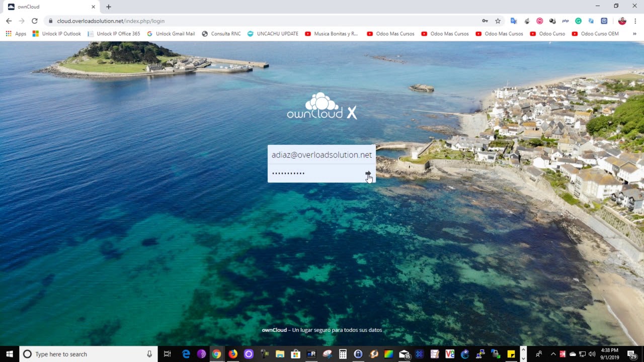Open Chrome three-dot menu
The height and width of the screenshot is (362, 644).
tap(635, 21)
